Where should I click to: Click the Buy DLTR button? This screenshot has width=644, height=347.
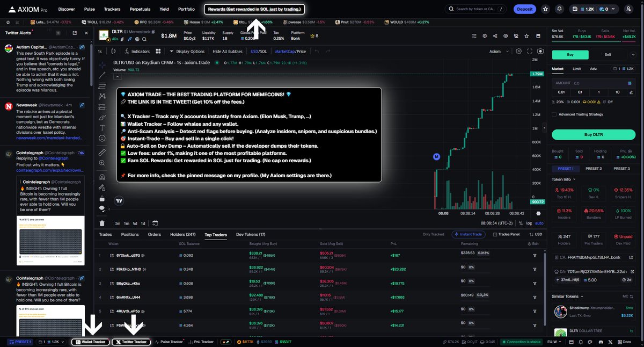pyautogui.click(x=593, y=134)
